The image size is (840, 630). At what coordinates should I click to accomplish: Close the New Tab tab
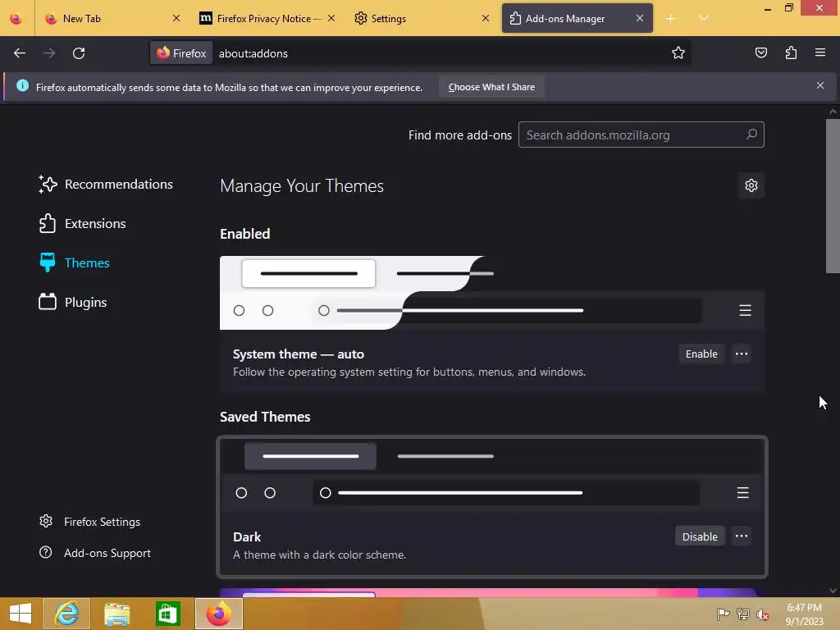(x=176, y=18)
